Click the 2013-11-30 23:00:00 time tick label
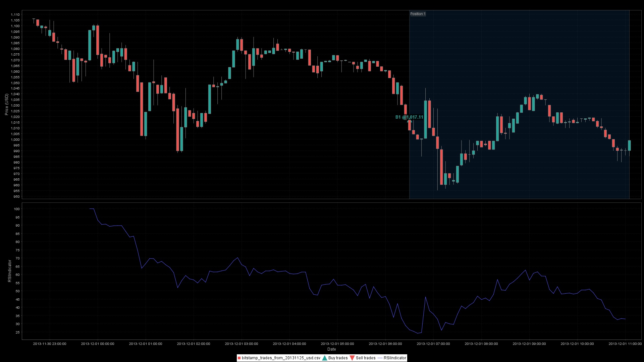Image resolution: width=644 pixels, height=362 pixels. click(x=50, y=344)
